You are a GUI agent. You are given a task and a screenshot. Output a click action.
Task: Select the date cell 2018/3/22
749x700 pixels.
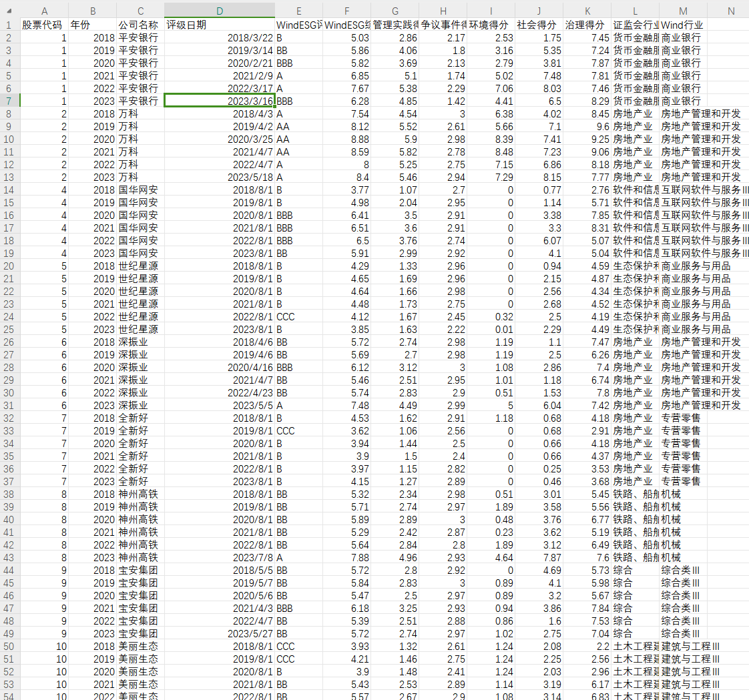click(219, 38)
